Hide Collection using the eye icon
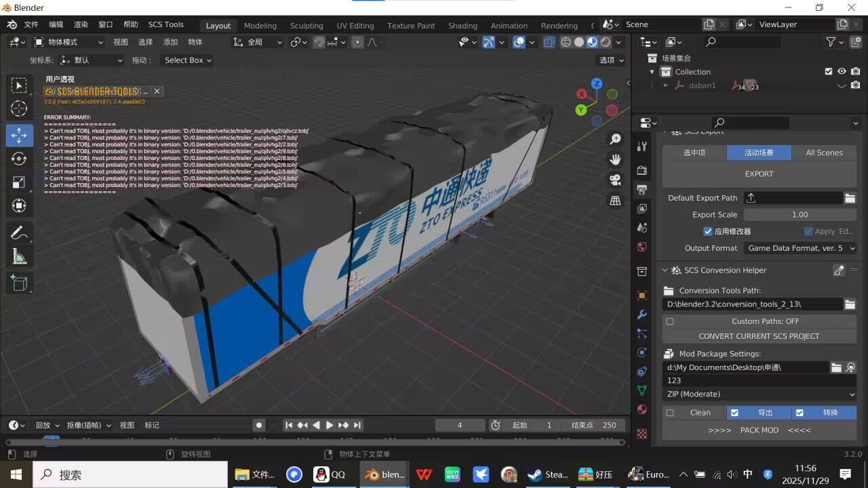 [842, 72]
